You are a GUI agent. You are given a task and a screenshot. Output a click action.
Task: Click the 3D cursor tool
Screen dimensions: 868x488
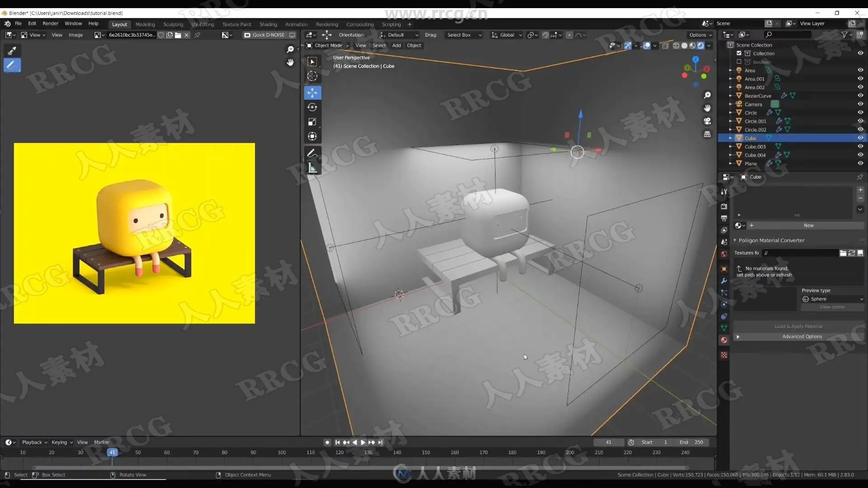tap(312, 76)
